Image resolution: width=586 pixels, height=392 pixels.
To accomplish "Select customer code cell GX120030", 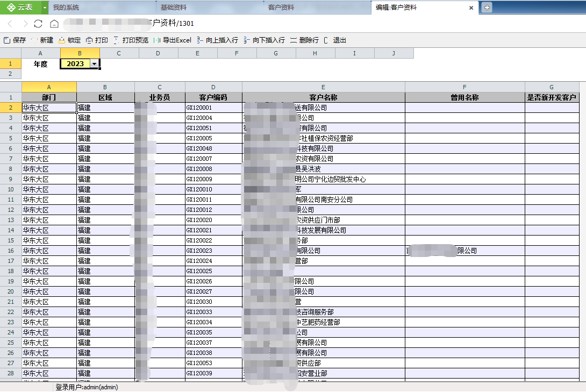I will (x=213, y=302).
